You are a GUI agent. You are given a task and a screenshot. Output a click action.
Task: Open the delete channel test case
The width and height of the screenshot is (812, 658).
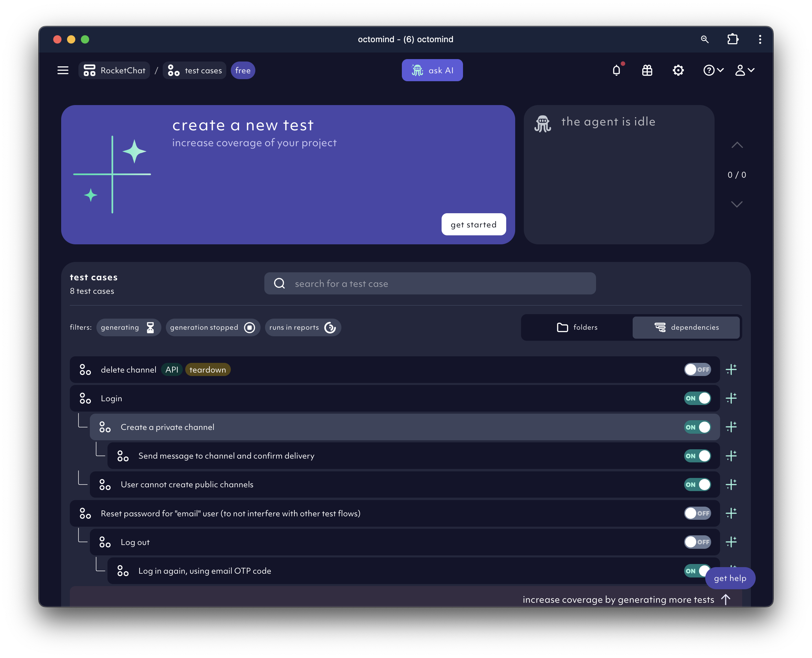pos(395,369)
